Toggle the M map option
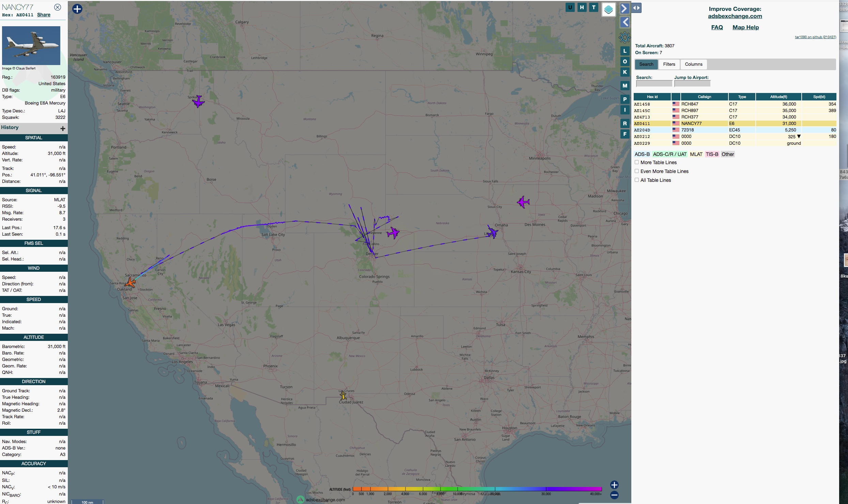The width and height of the screenshot is (848, 504). [625, 86]
